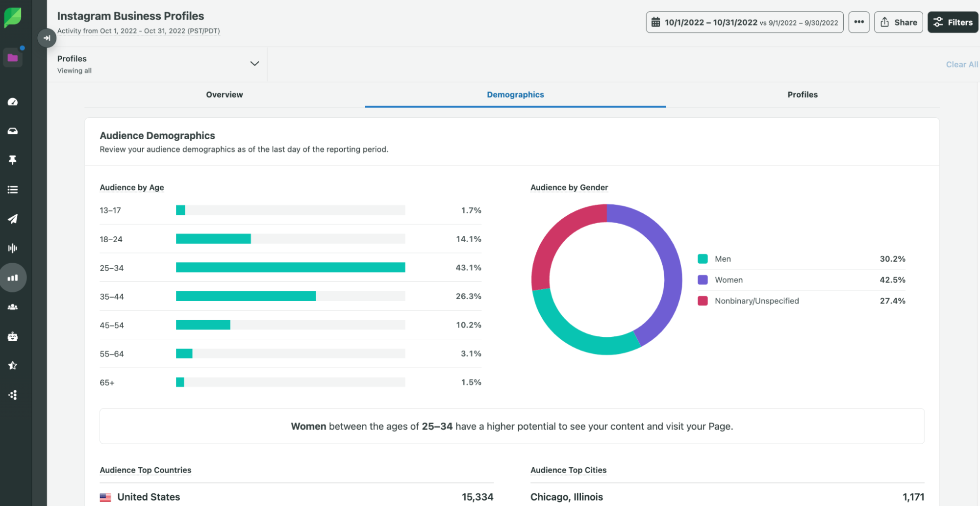Open the folder icon in sidebar
This screenshot has height=506, width=980.
(x=13, y=58)
